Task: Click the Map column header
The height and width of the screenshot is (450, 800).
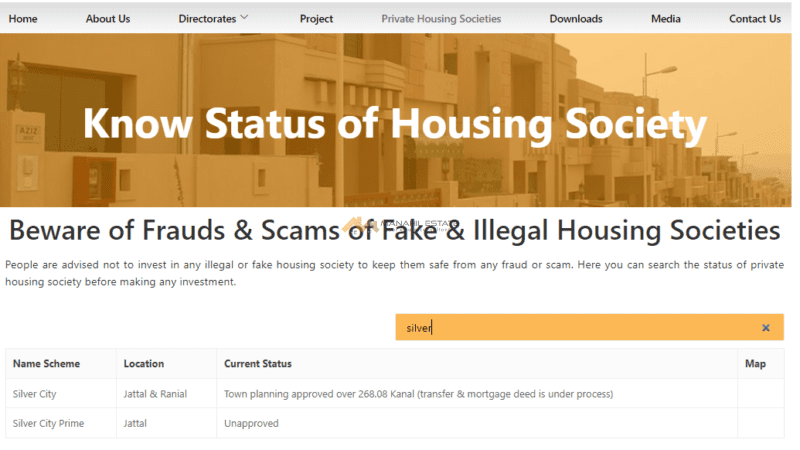Action: click(x=755, y=364)
